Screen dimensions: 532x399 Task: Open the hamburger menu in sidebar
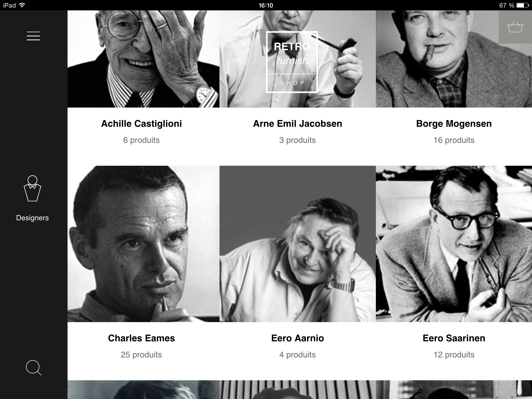pos(33,36)
